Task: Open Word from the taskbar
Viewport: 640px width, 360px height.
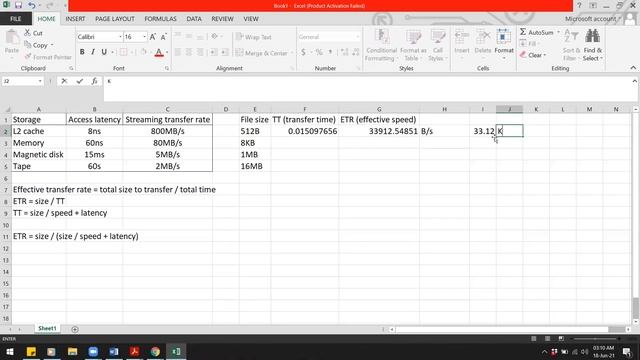Action: [x=114, y=351]
